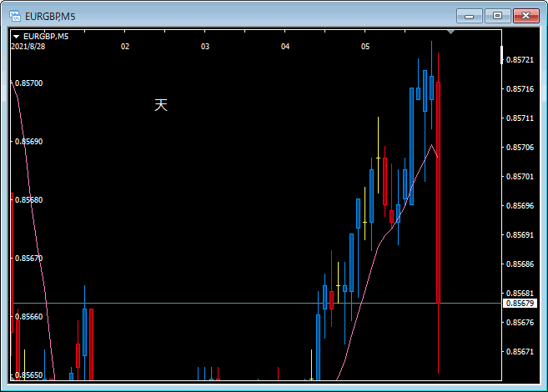Viewport: 548px width, 392px height.
Task: Click the 0.85671 price scale label
Action: pos(520,351)
